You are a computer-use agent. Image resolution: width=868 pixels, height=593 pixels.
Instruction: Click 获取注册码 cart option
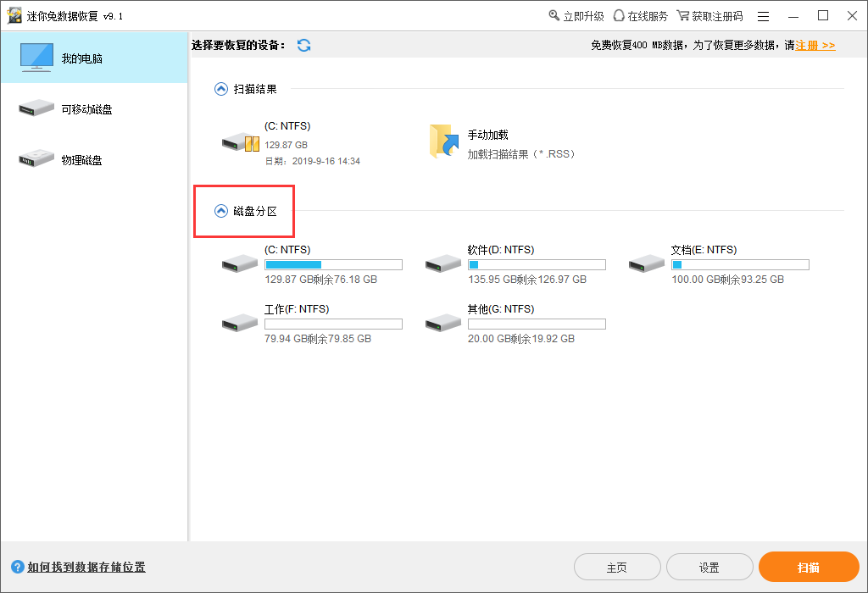tap(709, 16)
